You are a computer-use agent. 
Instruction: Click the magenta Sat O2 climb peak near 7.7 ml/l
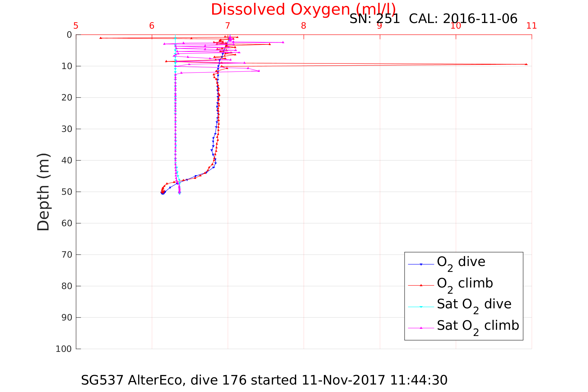coord(283,42)
